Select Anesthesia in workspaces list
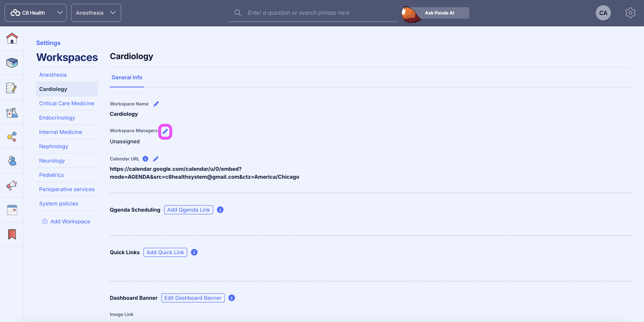 pos(67,75)
